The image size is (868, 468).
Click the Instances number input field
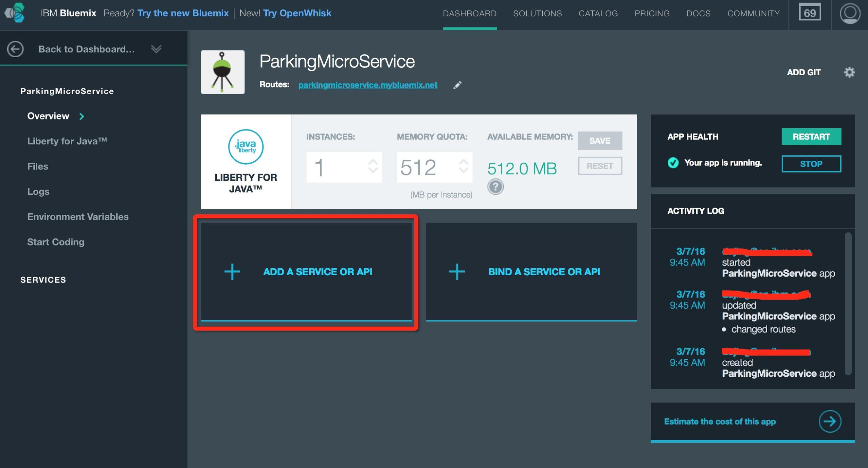tap(344, 167)
